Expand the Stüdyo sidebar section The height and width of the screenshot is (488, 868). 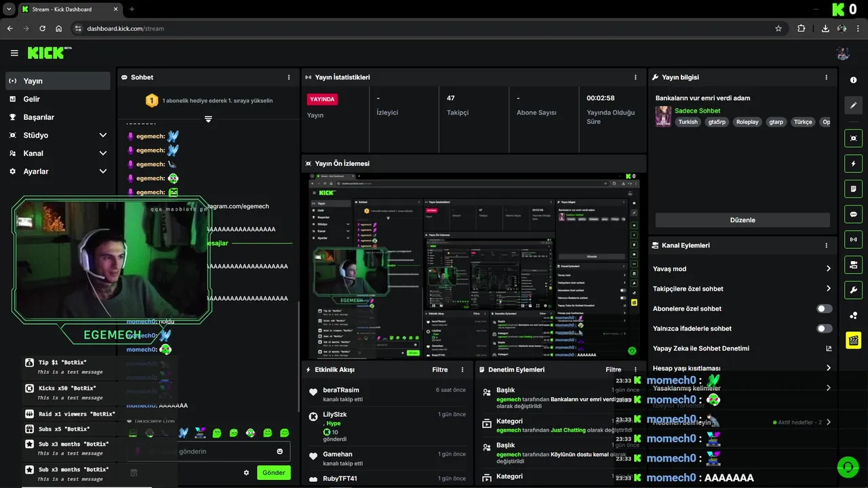(x=102, y=136)
